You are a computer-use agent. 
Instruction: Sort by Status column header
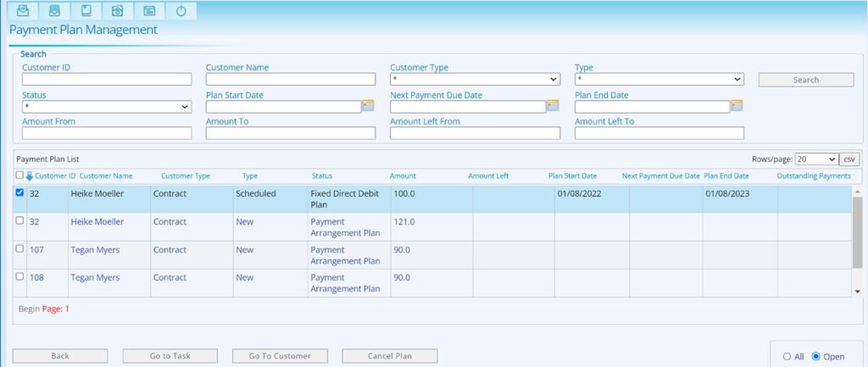[x=321, y=176]
